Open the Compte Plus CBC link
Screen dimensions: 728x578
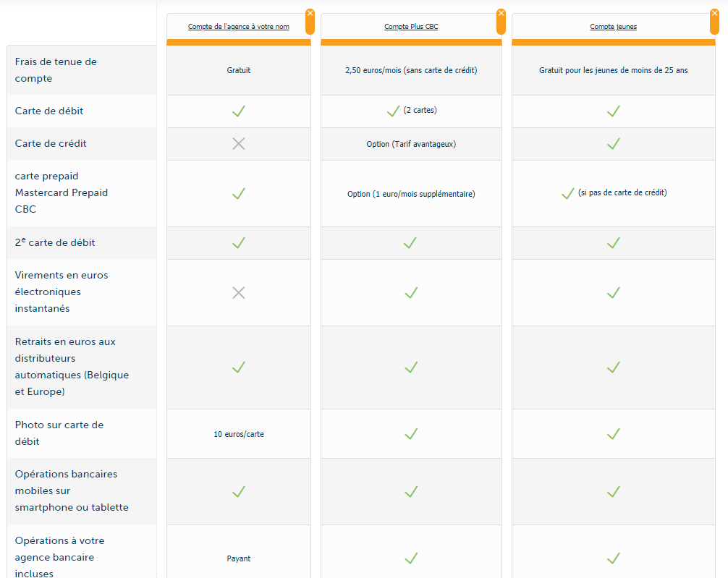click(x=411, y=27)
